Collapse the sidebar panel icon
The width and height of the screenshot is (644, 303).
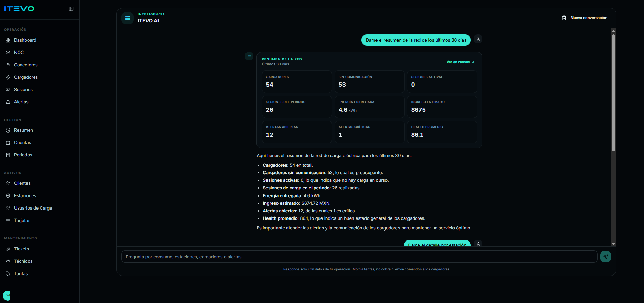click(x=71, y=9)
